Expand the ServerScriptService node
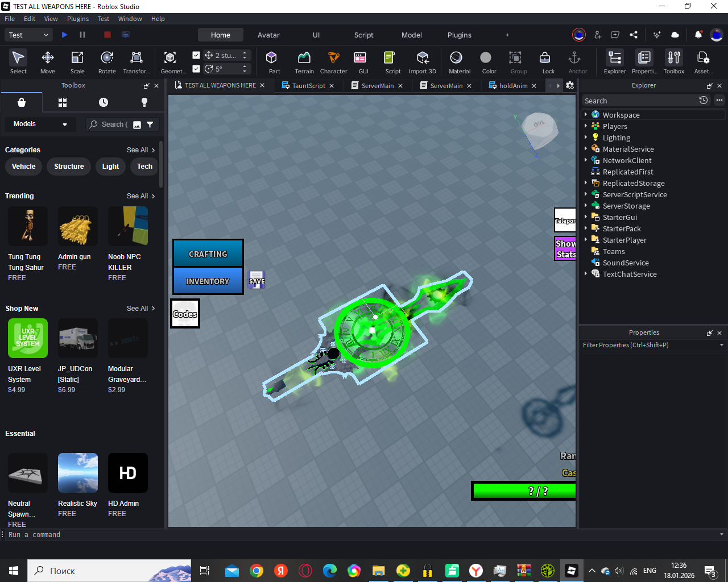The image size is (728, 582). (585, 194)
